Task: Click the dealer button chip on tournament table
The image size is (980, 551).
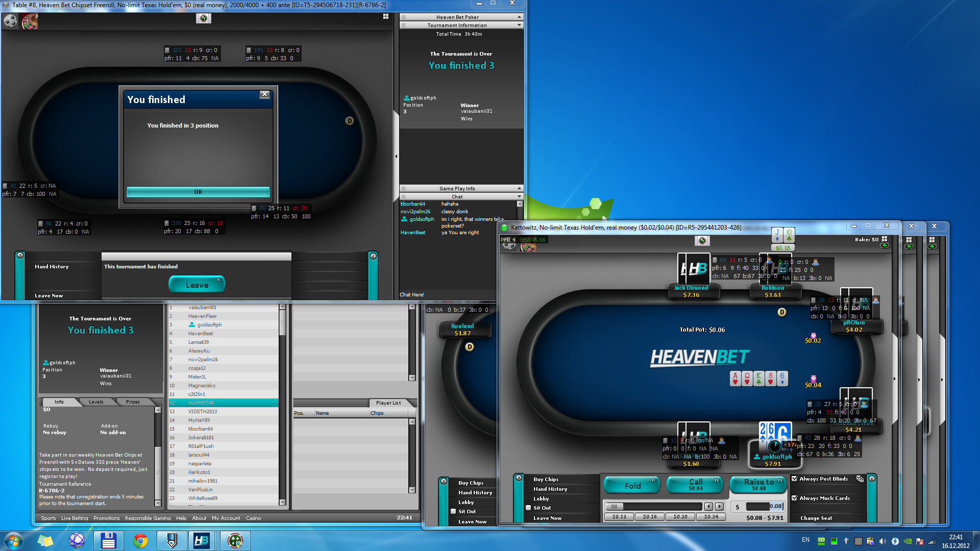Action: 350,121
